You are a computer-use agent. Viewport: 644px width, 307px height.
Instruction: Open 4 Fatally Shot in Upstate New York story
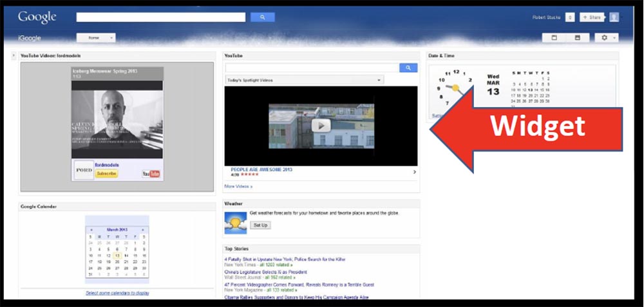click(x=285, y=259)
